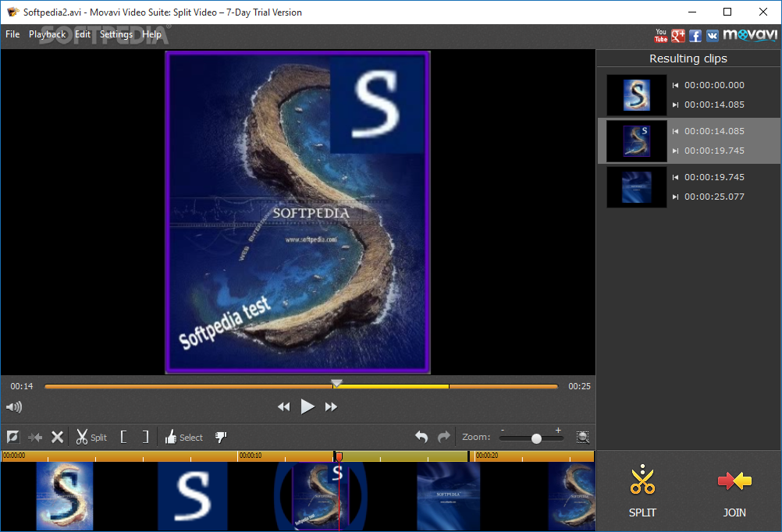Click the fast forward button
Screen dimensions: 782x532
[331, 407]
